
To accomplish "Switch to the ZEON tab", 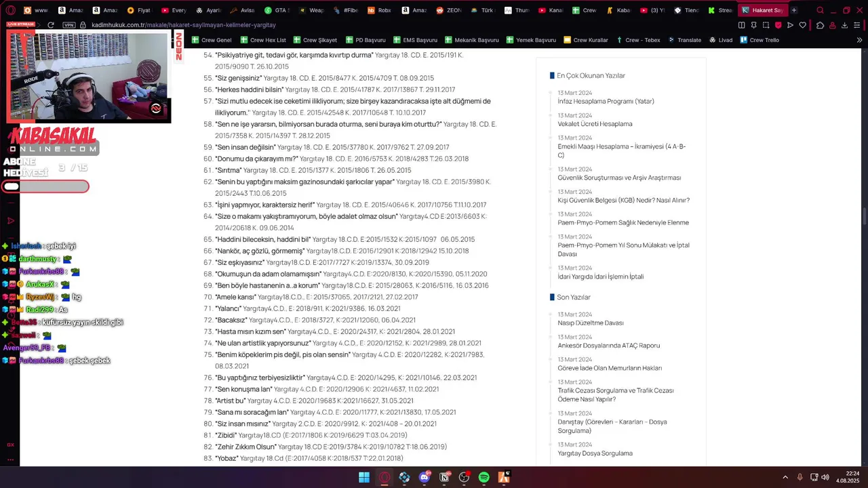I will (449, 10).
